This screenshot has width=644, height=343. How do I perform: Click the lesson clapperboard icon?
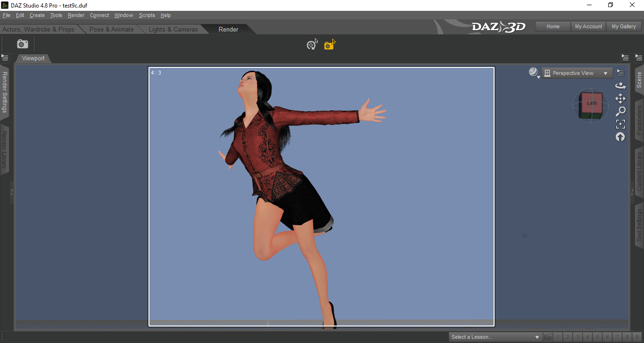[547, 337]
